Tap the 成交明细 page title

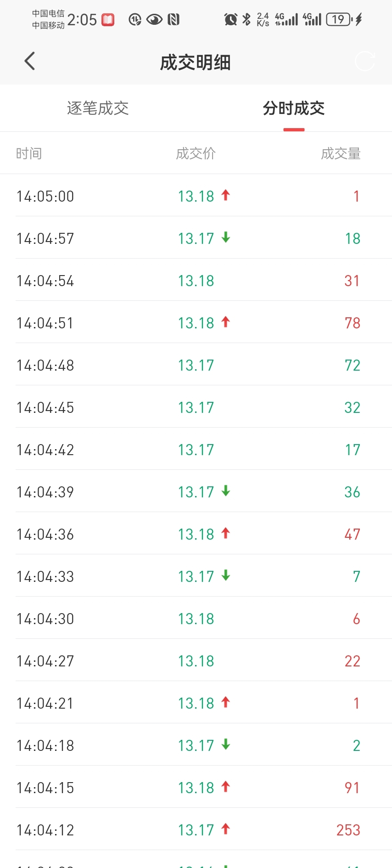click(x=196, y=62)
